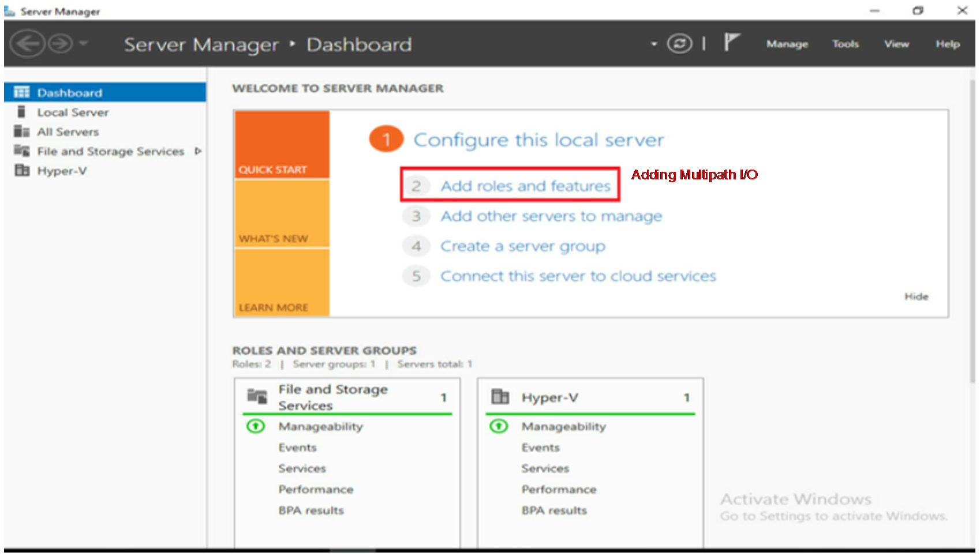The image size is (980, 556).
Task: Click Create a server group link
Action: point(523,246)
